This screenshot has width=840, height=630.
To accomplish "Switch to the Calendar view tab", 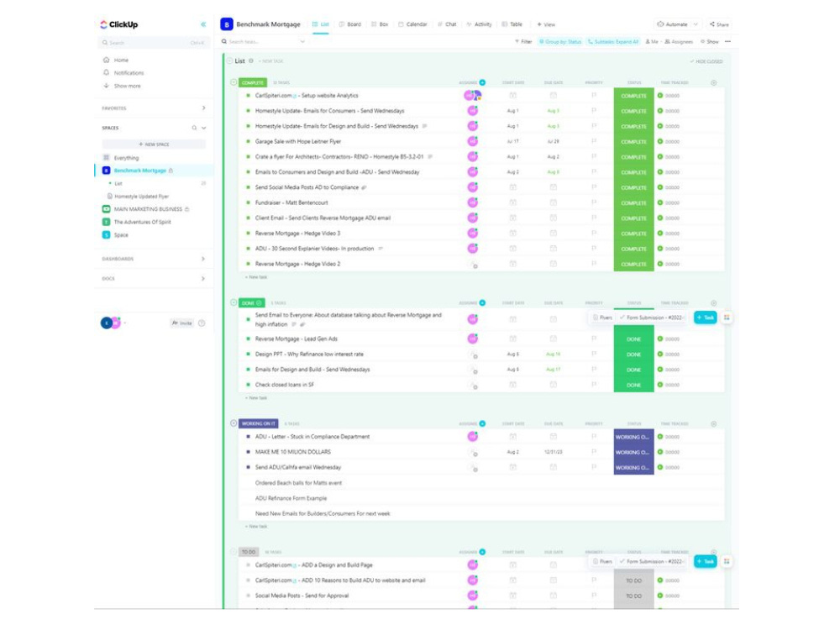I will click(x=412, y=24).
